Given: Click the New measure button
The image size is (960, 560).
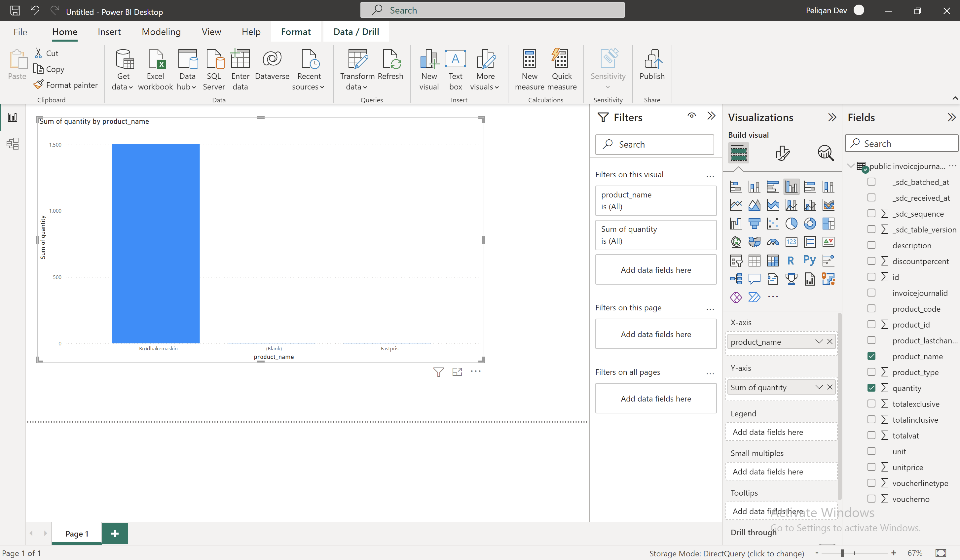Looking at the screenshot, I should [x=530, y=70].
